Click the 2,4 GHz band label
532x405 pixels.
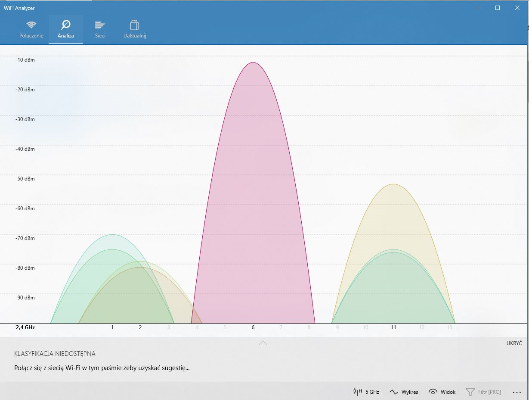click(25, 327)
